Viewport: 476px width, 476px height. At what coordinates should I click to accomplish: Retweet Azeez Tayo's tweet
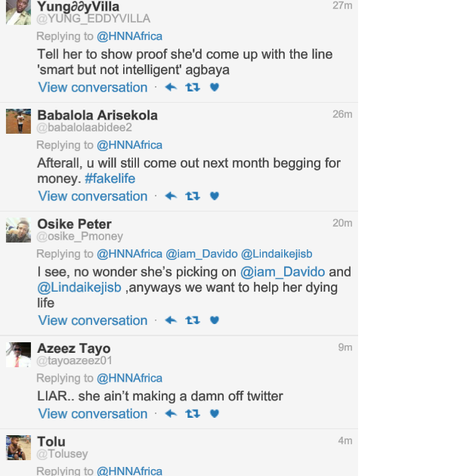coord(193,414)
